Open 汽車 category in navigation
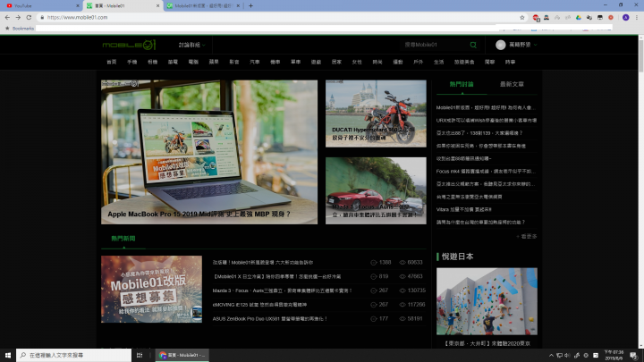The image size is (644, 362). click(255, 62)
